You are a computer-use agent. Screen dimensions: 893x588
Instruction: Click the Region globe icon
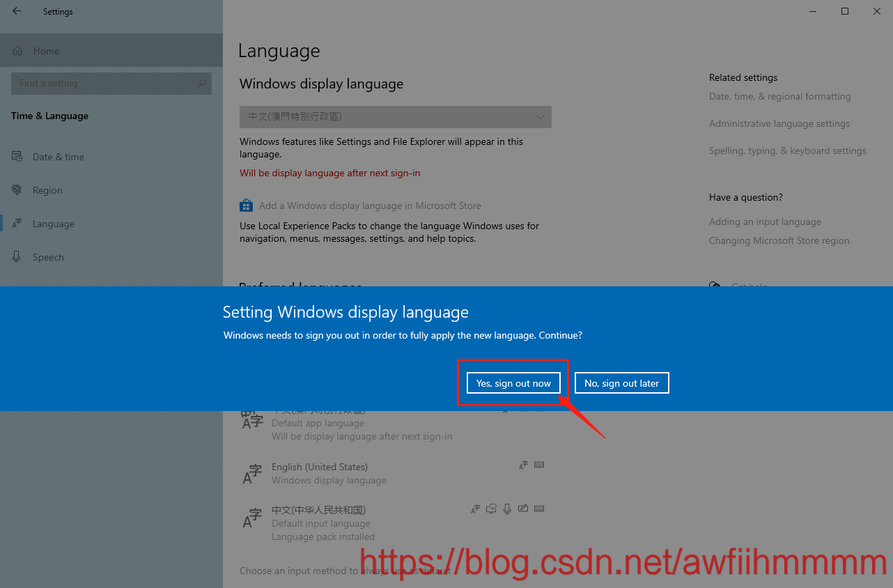pos(17,190)
